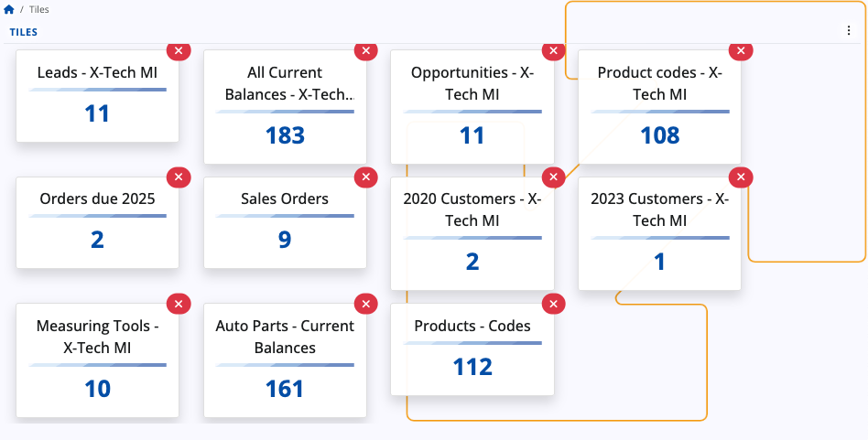Image resolution: width=868 pixels, height=440 pixels.
Task: Delete the Products - Codes tile
Action: pyautogui.click(x=552, y=304)
